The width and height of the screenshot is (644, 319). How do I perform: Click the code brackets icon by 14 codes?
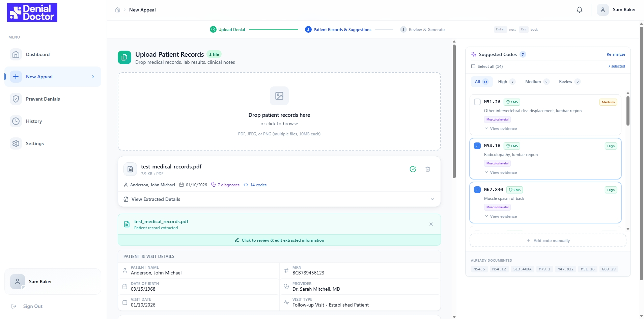tap(246, 185)
